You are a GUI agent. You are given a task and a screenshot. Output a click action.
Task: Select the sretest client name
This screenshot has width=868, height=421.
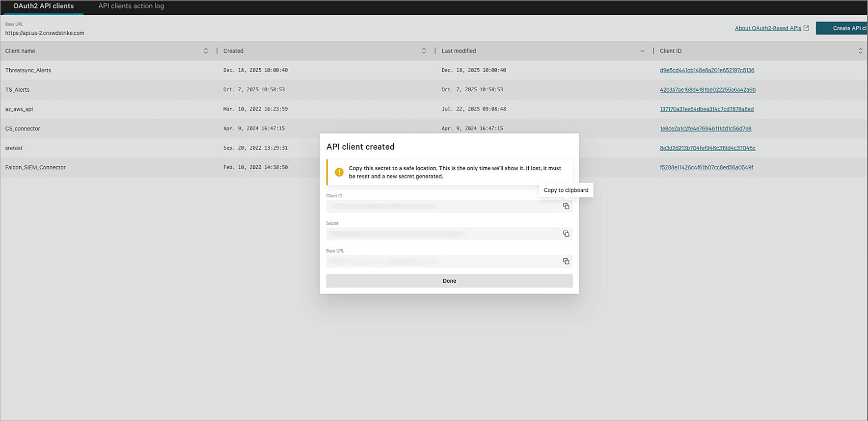coord(14,148)
